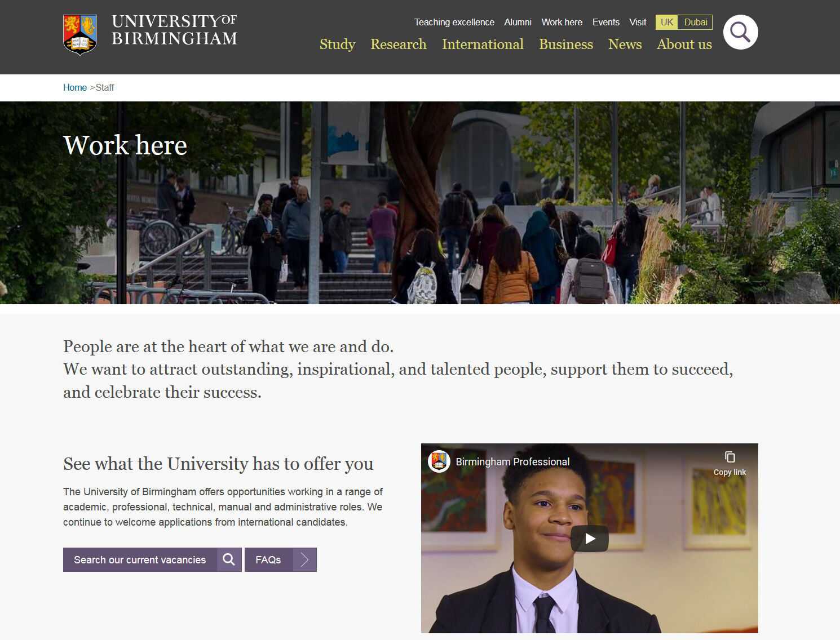The height and width of the screenshot is (640, 840).
Task: Switch site to UK campus
Action: click(666, 22)
